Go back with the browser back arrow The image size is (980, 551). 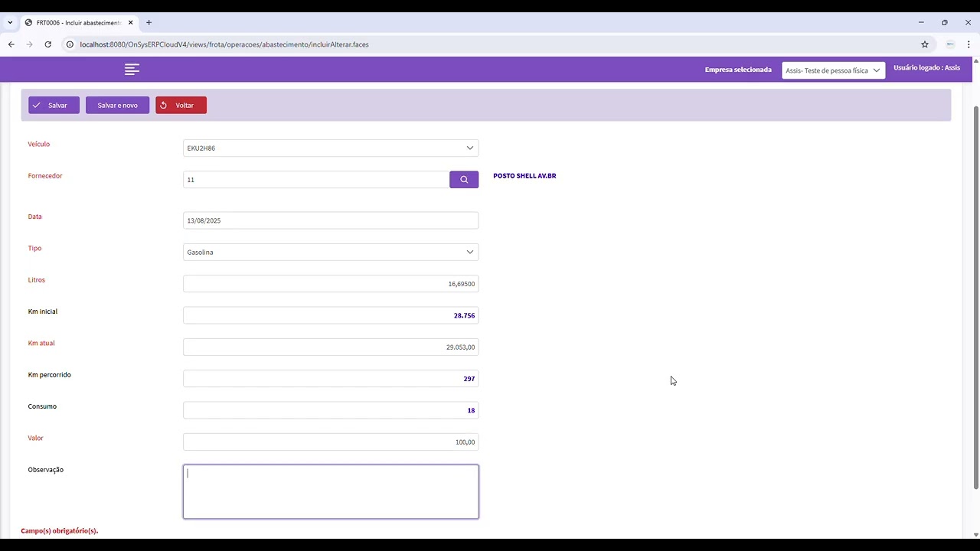(x=11, y=44)
